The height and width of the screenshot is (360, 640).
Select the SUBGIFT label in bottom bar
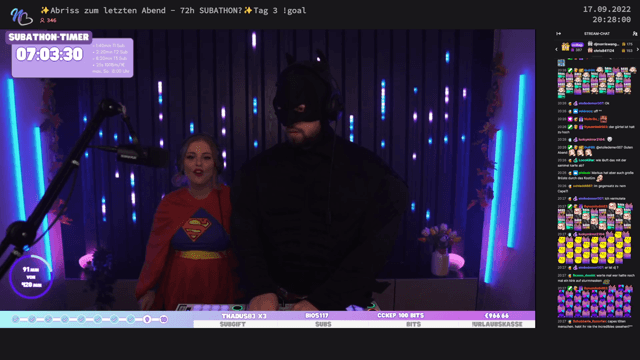[233, 324]
